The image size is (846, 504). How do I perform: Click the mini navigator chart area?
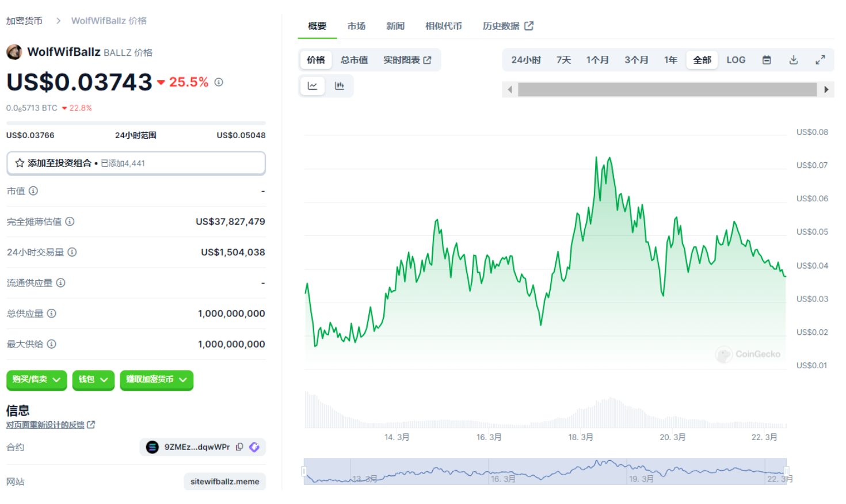pos(545,471)
